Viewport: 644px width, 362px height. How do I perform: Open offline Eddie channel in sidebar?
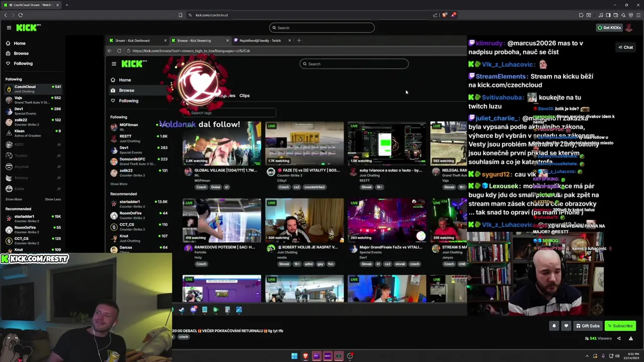pyautogui.click(x=33, y=189)
